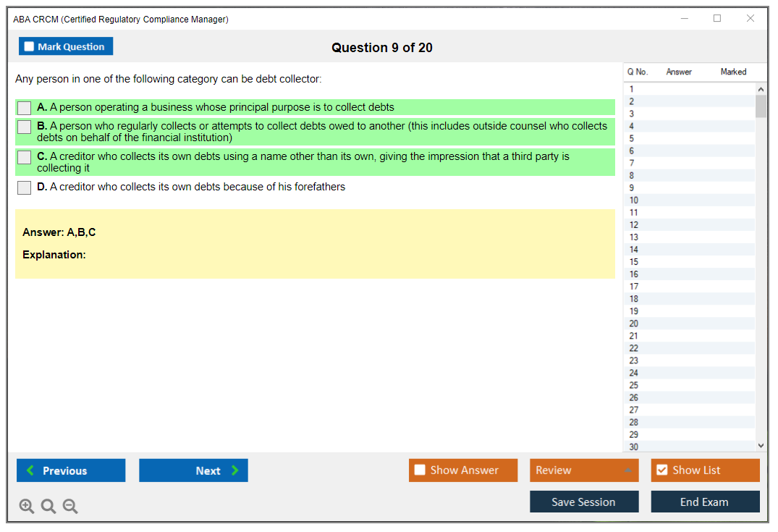Click the question list scroll up arrow

click(x=761, y=89)
